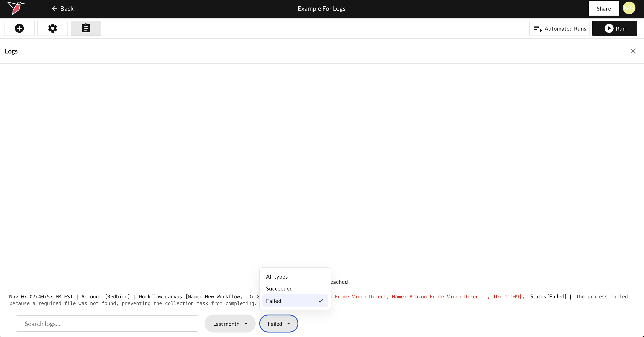The height and width of the screenshot is (337, 644).
Task: Collapse the Failed status dropdown
Action: tap(279, 324)
